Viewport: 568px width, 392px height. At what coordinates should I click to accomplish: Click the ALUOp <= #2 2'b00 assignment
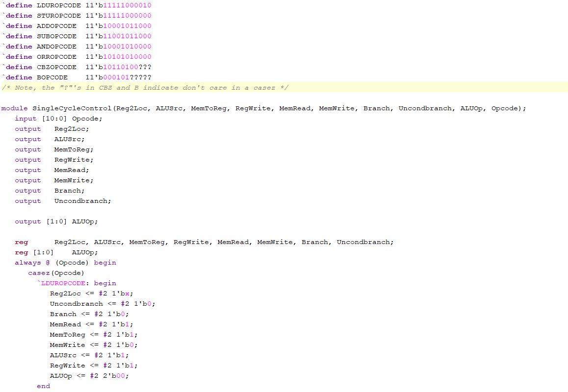[x=89, y=376]
